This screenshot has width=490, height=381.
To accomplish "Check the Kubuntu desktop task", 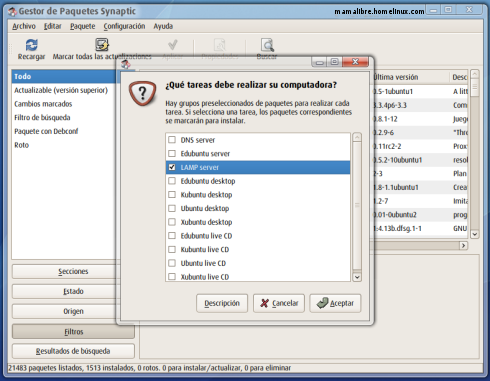I will (172, 194).
